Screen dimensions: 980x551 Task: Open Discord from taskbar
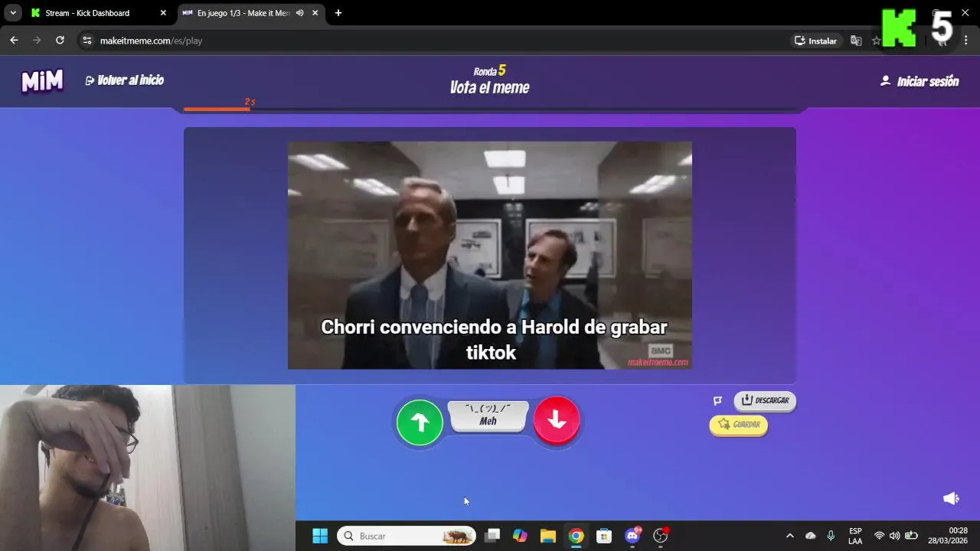(x=632, y=536)
